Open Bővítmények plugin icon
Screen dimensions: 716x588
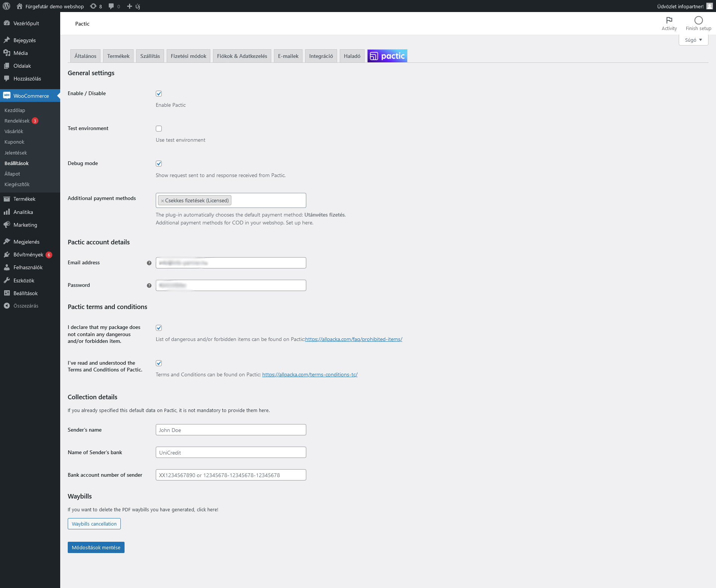click(7, 254)
